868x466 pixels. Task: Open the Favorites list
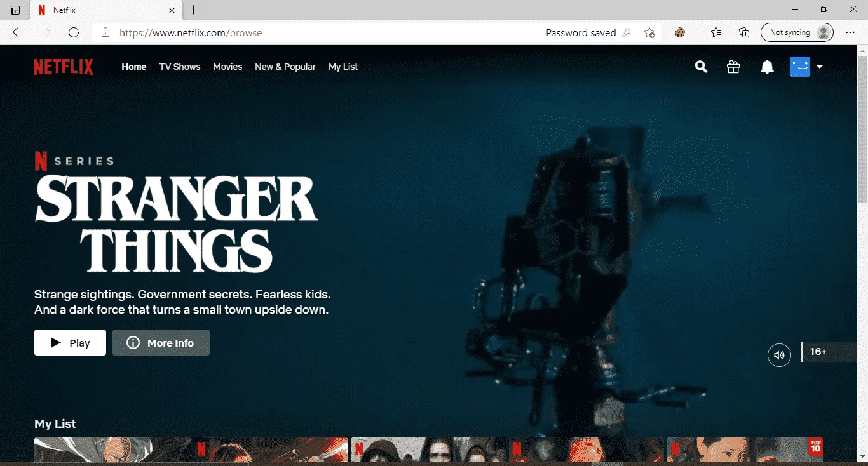tap(716, 32)
